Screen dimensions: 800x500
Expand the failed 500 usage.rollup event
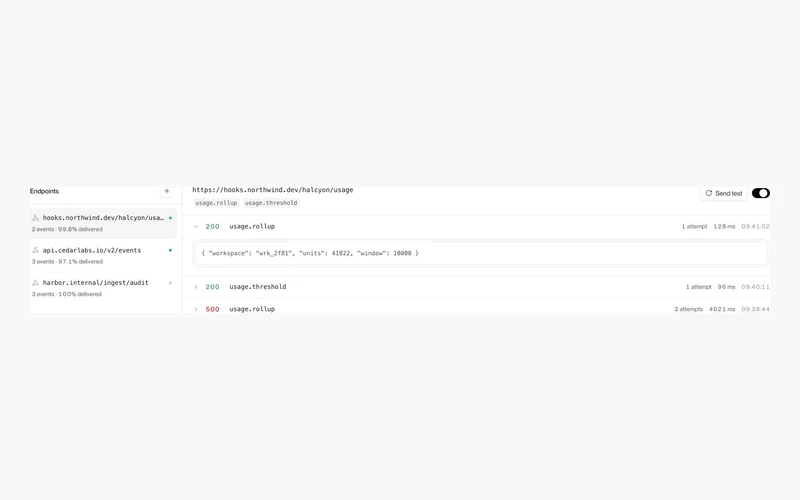click(x=196, y=309)
